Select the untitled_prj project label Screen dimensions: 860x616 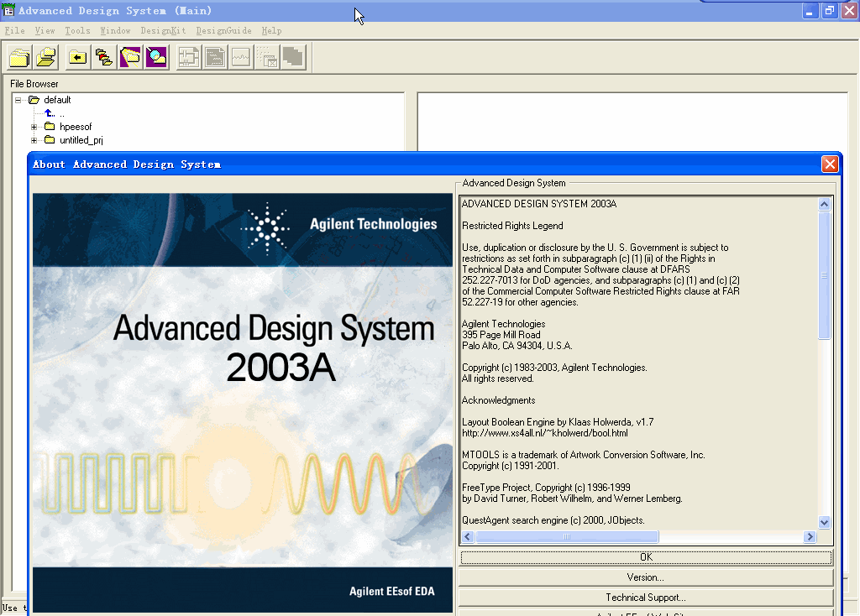coord(81,140)
